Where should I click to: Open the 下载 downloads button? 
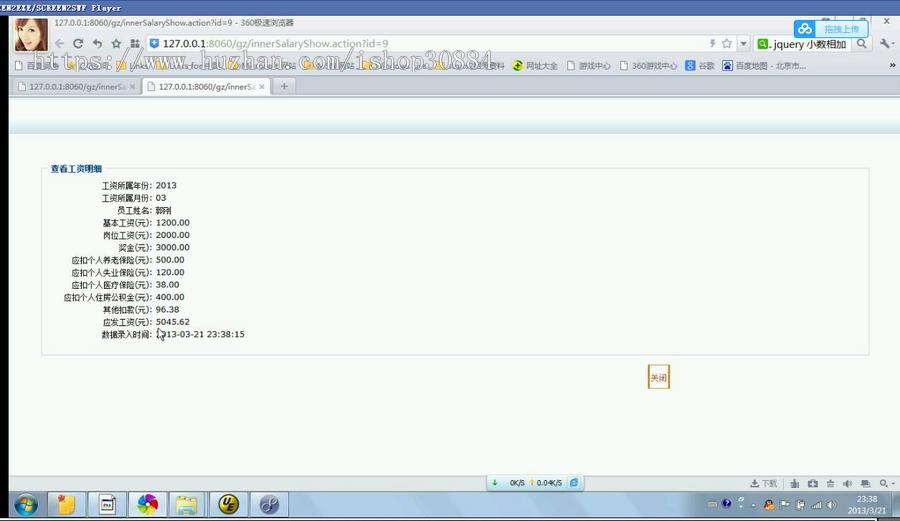click(x=763, y=484)
